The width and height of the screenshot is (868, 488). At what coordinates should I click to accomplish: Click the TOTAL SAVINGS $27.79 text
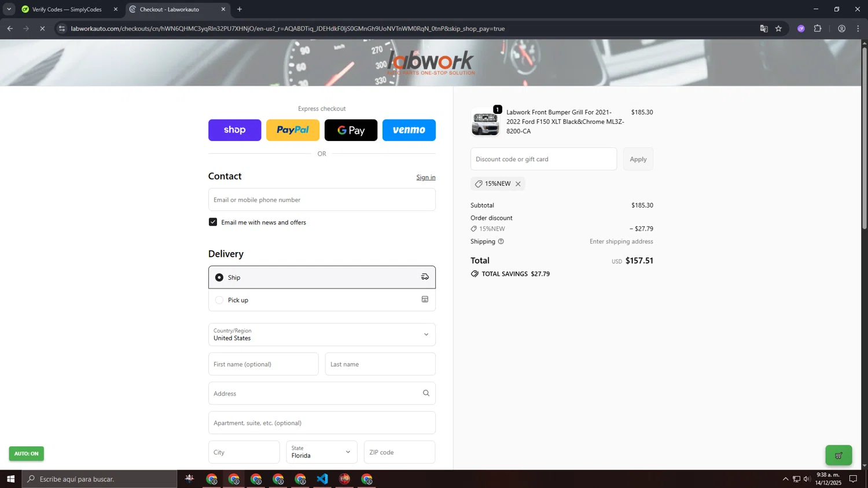pos(516,274)
